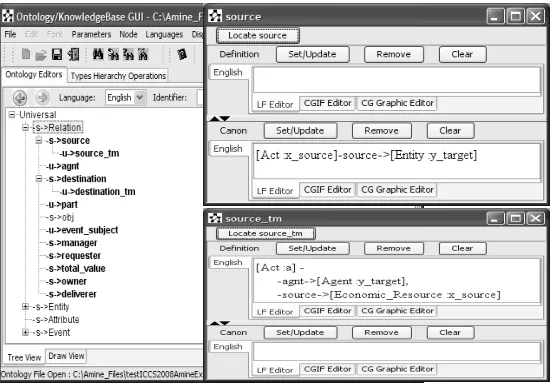The height and width of the screenshot is (384, 550).
Task: Switch to Types Hierarchy Operations tab
Action: pos(118,76)
